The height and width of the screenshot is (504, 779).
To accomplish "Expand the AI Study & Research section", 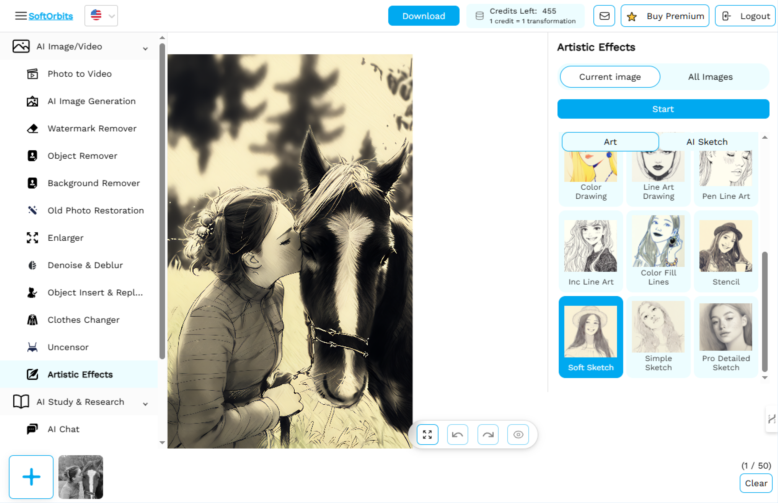I will click(146, 403).
